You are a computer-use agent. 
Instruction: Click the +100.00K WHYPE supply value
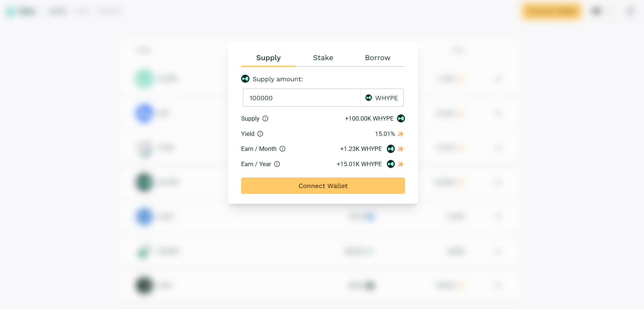coord(369,118)
